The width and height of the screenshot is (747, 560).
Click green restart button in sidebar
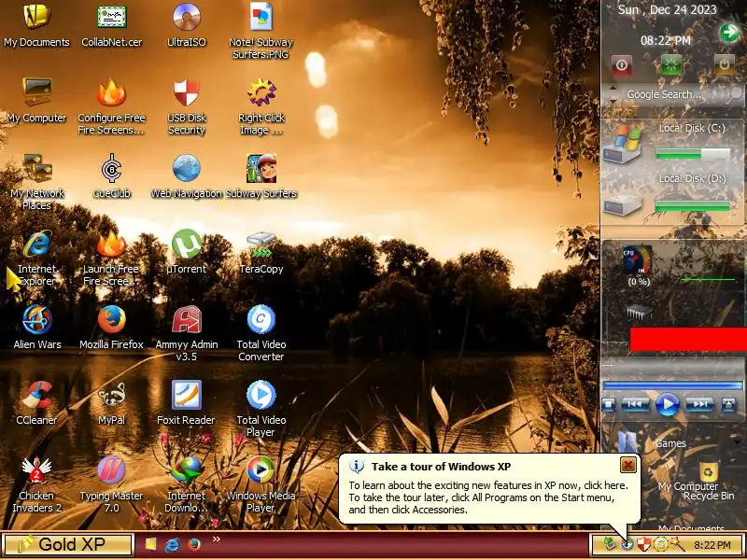[671, 64]
